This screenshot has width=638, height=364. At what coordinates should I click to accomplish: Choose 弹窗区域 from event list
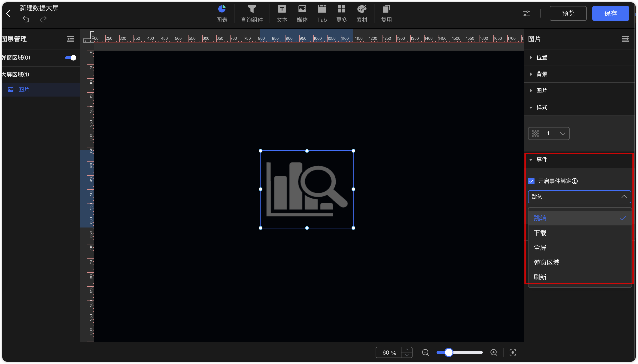pos(580,262)
